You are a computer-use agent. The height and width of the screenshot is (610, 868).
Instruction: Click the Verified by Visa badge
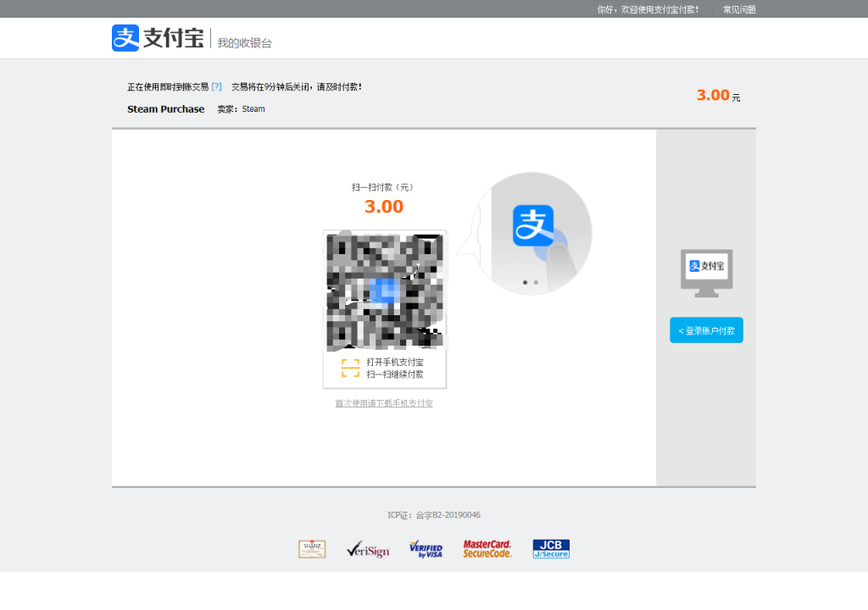[426, 550]
